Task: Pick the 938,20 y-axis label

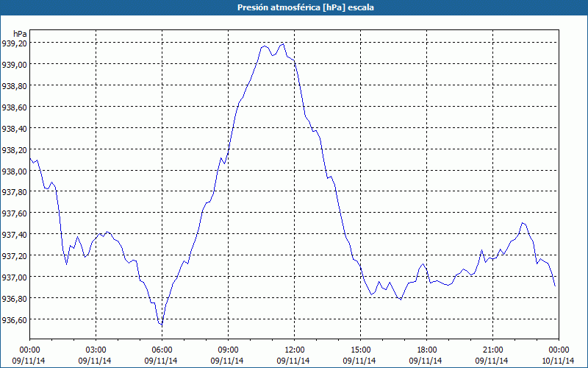Action: click(x=14, y=150)
